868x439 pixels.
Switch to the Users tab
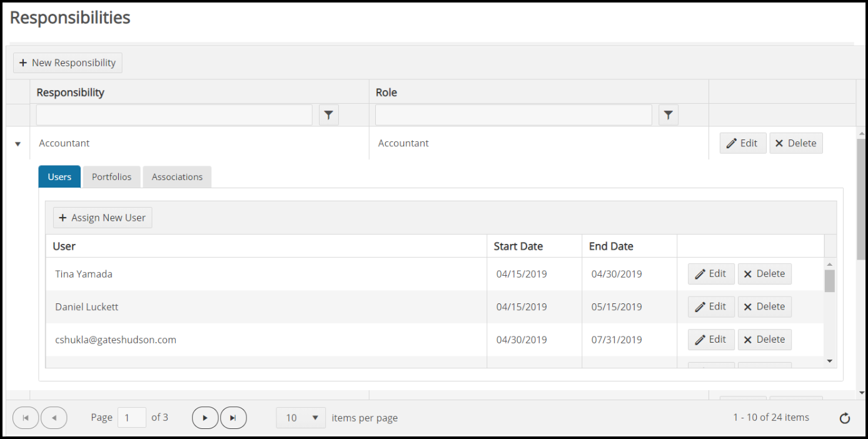(59, 177)
